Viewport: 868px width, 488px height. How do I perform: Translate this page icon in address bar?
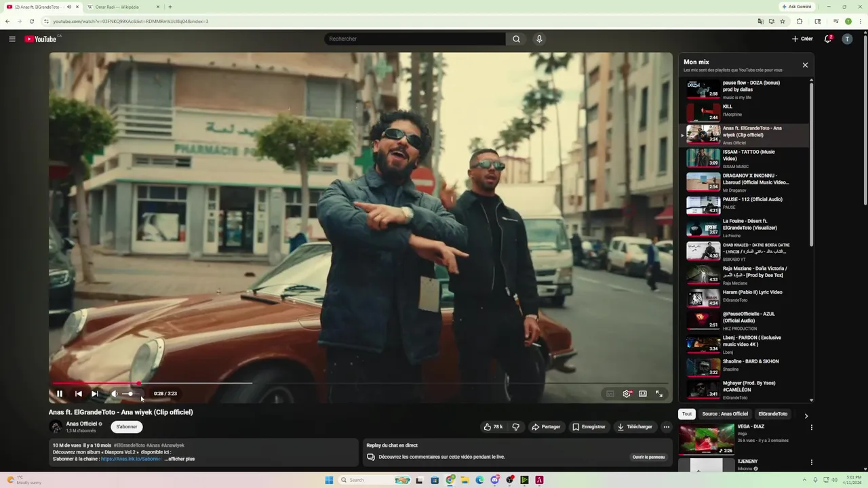click(x=760, y=21)
